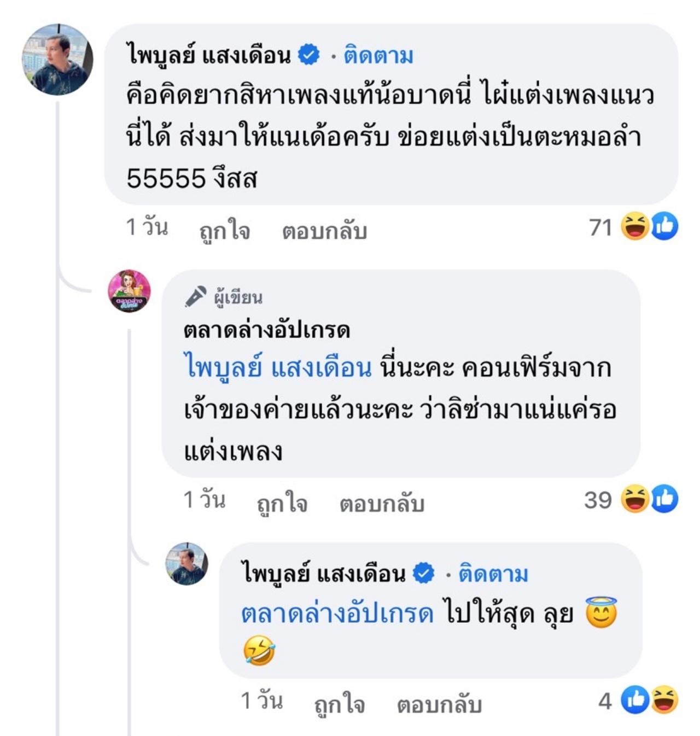
Task: Click verified badge on top comment
Action: point(309,55)
